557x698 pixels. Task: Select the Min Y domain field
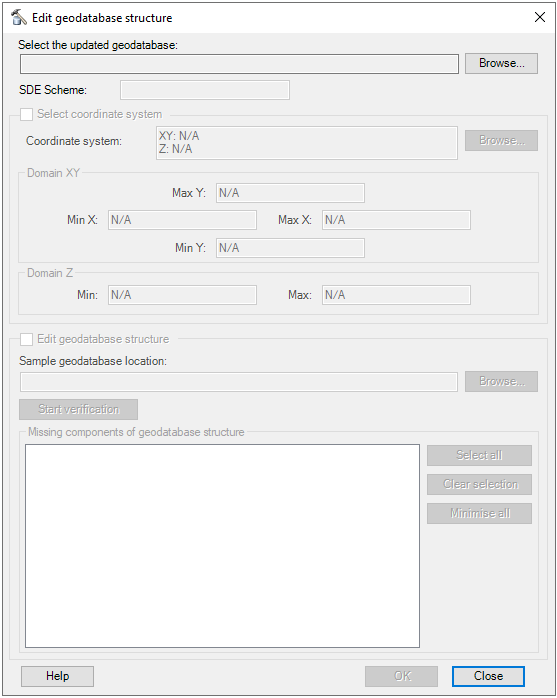[290, 248]
